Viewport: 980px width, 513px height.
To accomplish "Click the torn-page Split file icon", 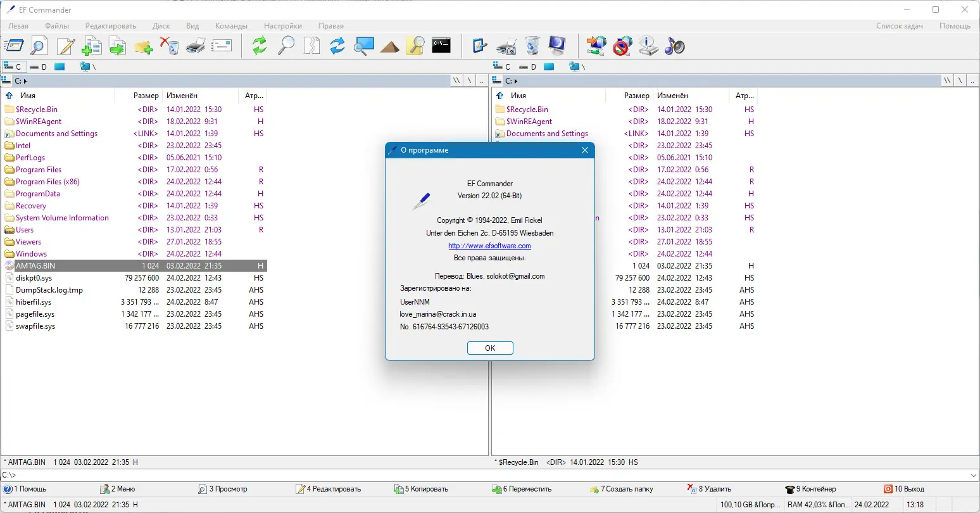I will coord(311,46).
